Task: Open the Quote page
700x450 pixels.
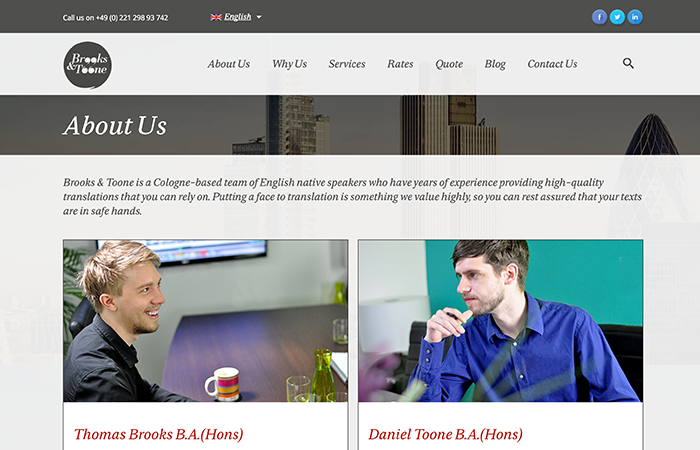Action: 449,64
